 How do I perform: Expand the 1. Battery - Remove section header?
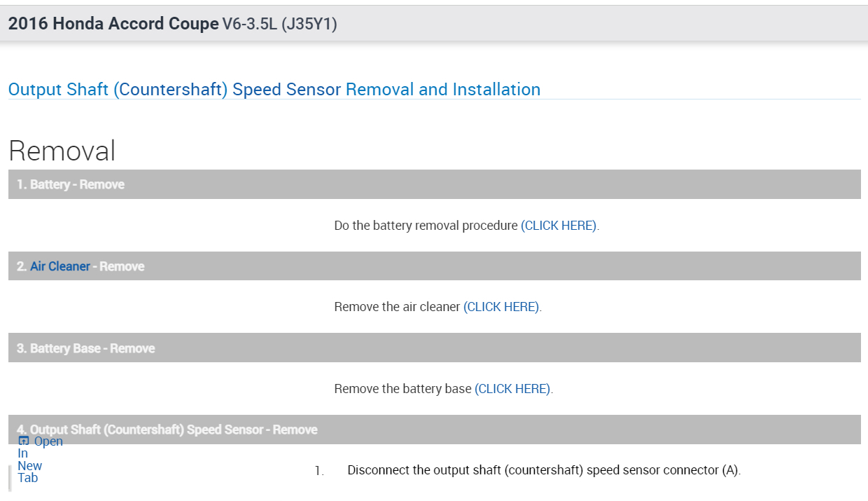pos(434,184)
